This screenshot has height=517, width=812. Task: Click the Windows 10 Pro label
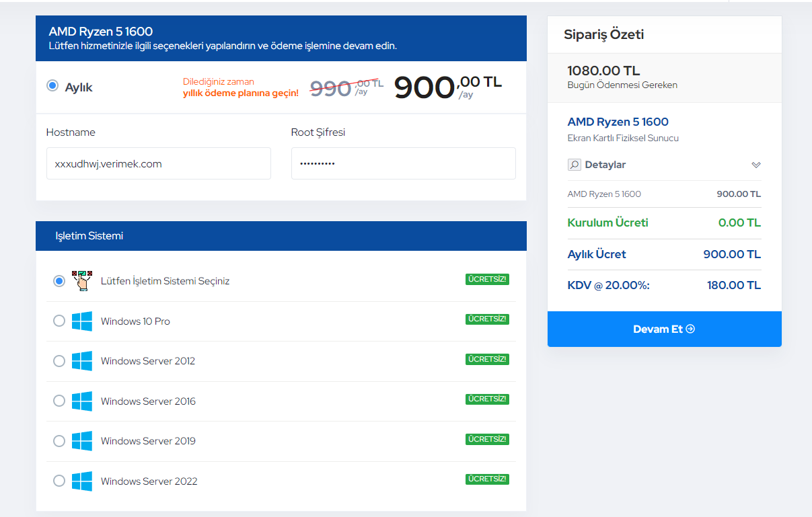135,321
